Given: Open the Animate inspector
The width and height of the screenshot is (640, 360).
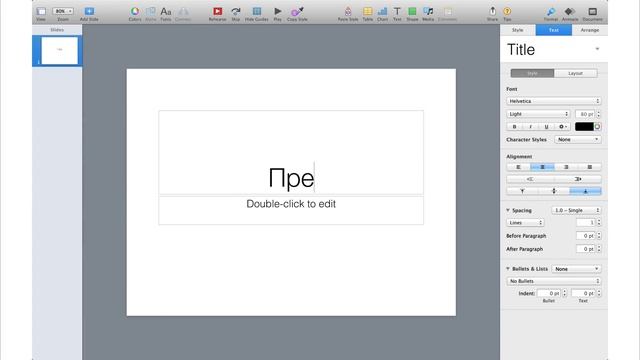Looking at the screenshot, I should pyautogui.click(x=570, y=11).
